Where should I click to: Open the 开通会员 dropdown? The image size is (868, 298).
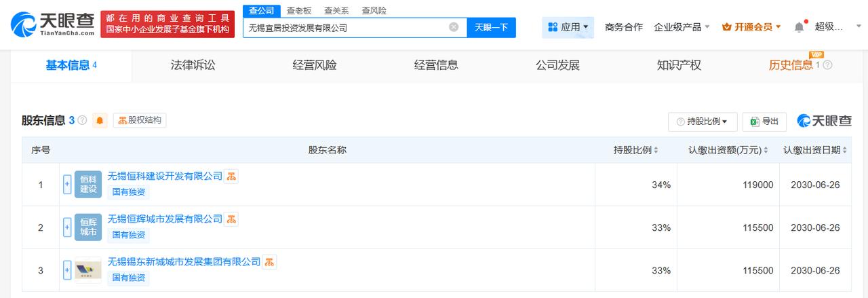click(x=751, y=27)
